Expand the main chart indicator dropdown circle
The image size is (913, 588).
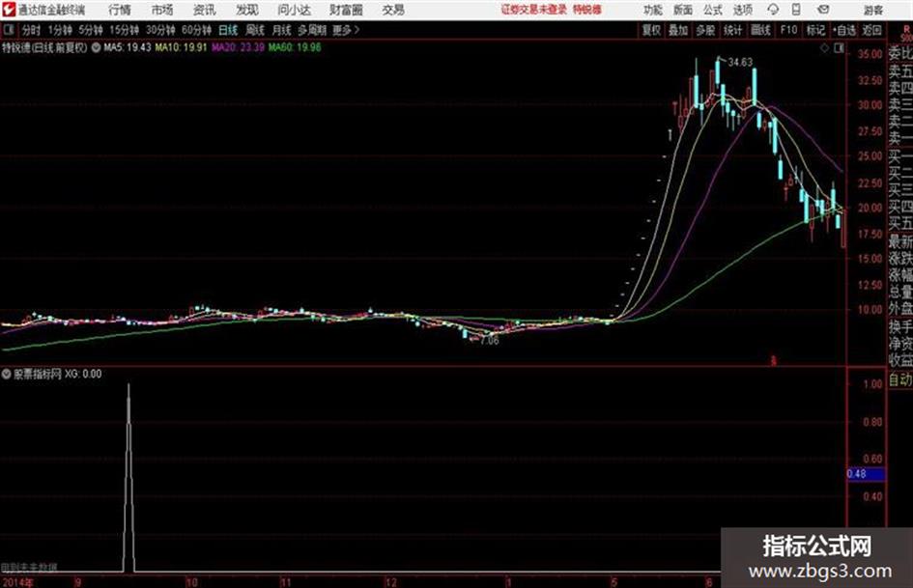tap(96, 47)
